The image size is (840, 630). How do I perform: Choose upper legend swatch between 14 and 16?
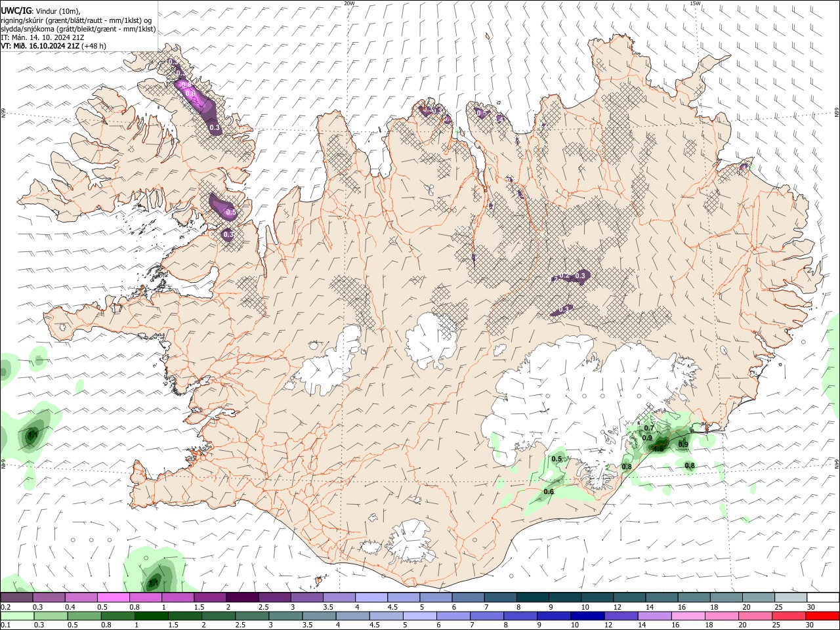[x=661, y=597]
